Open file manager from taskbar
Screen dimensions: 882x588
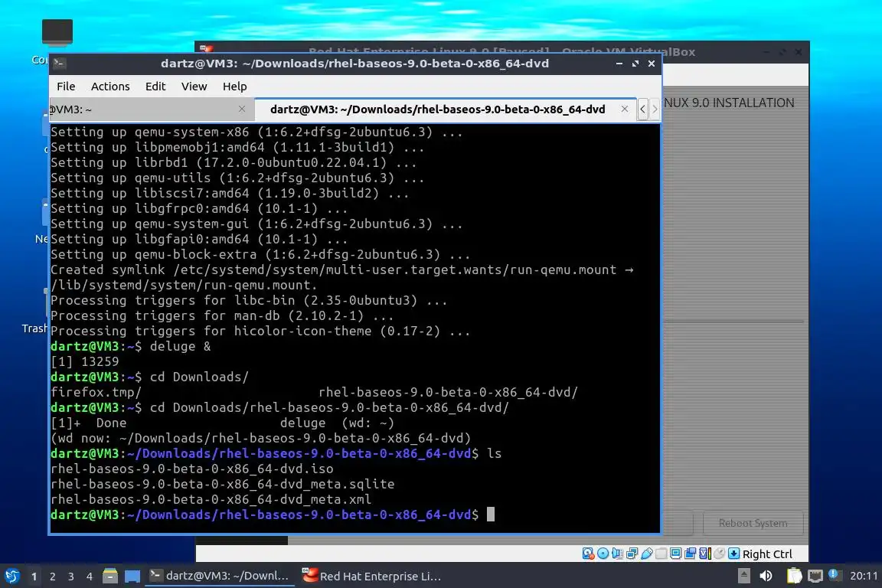pyautogui.click(x=110, y=576)
